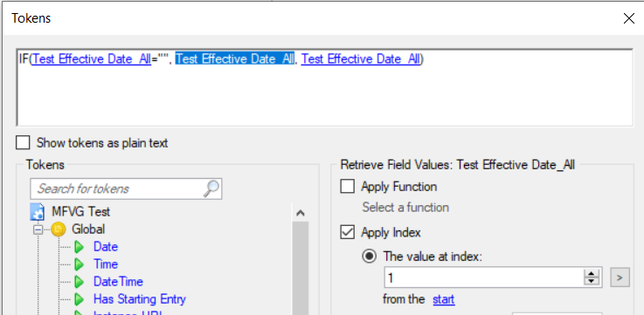Screen dimensions: 644x315
Task: Click the arrow button next to index field
Action: point(620,278)
